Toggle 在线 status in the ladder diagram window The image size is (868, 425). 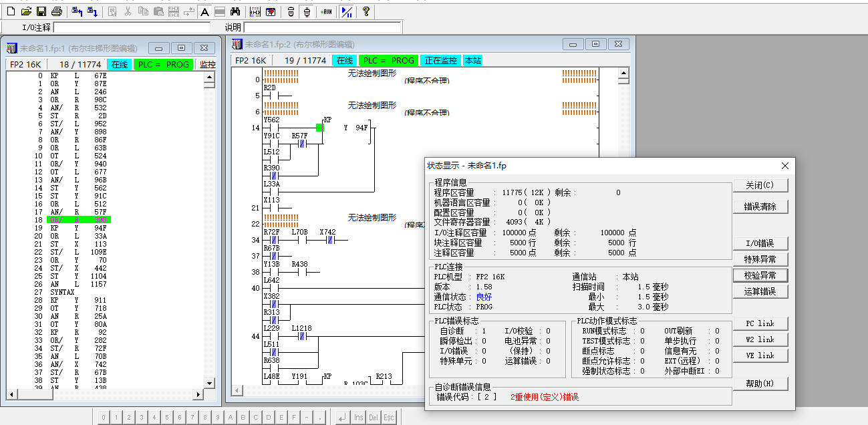344,60
